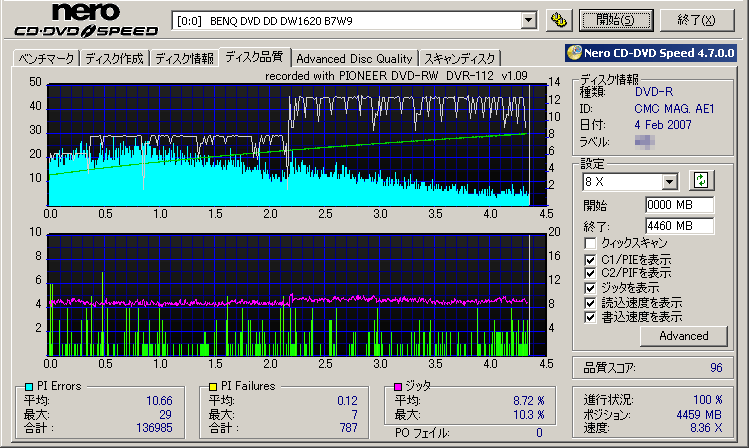
Task: Click the disc type text DVD-R
Action: pos(653,92)
